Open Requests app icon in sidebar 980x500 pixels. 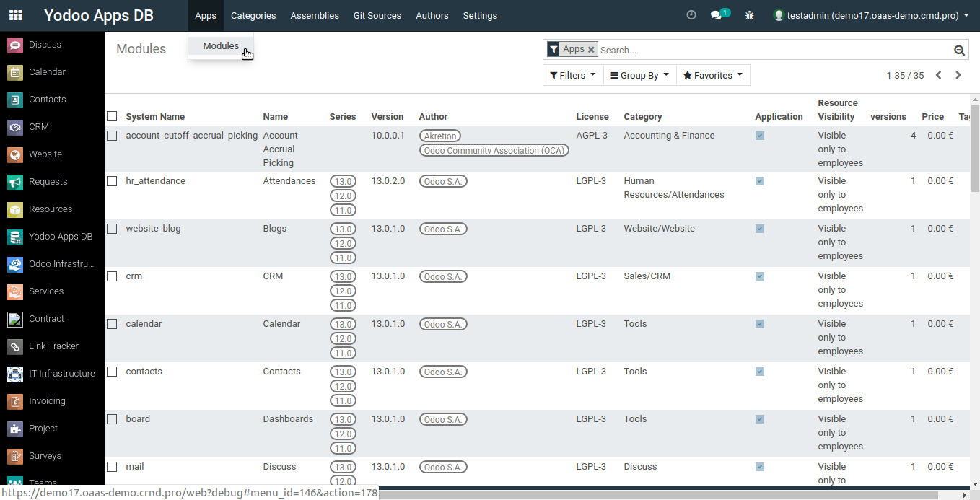click(15, 182)
